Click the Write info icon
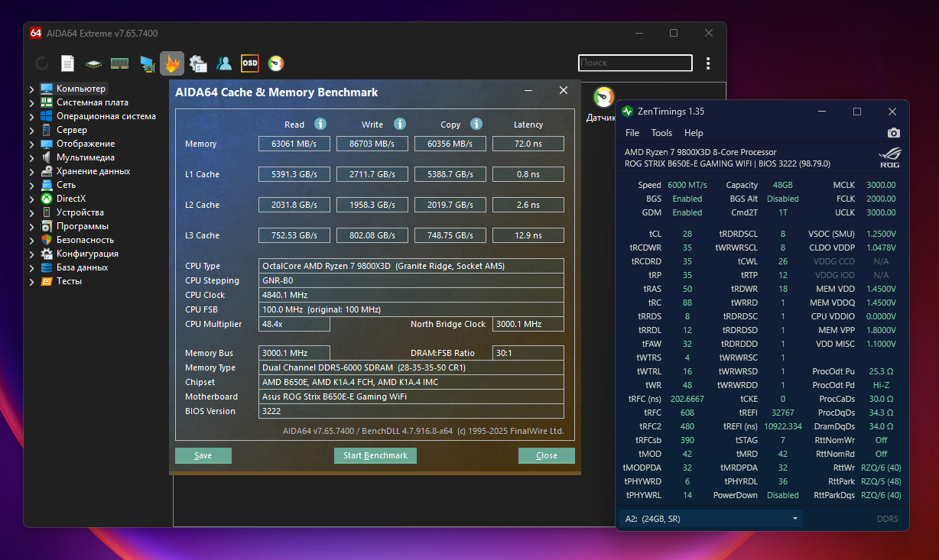Viewport: 939px width, 560px height. [400, 124]
